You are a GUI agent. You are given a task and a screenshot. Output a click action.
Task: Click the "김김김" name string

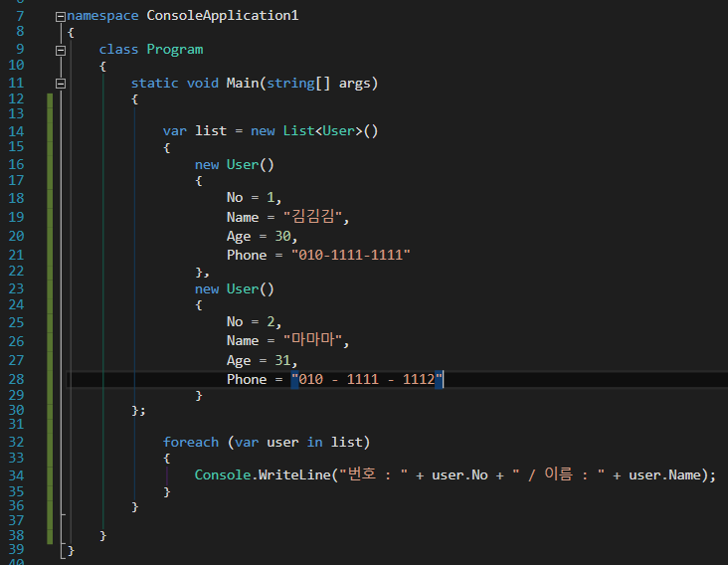313,216
